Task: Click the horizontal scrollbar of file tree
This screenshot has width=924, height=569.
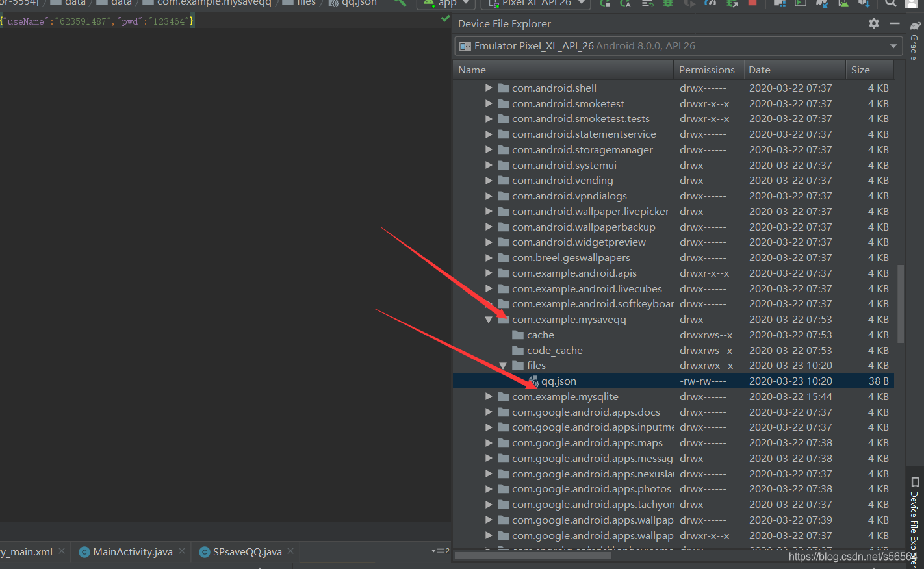Action: tap(533, 556)
